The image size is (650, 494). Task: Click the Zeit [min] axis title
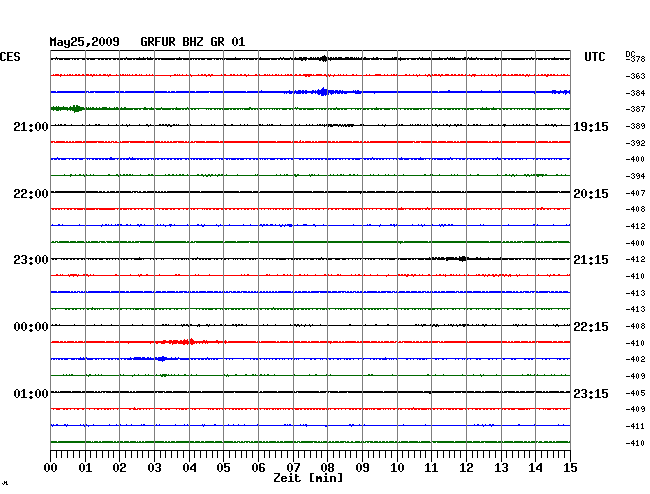pos(308,478)
